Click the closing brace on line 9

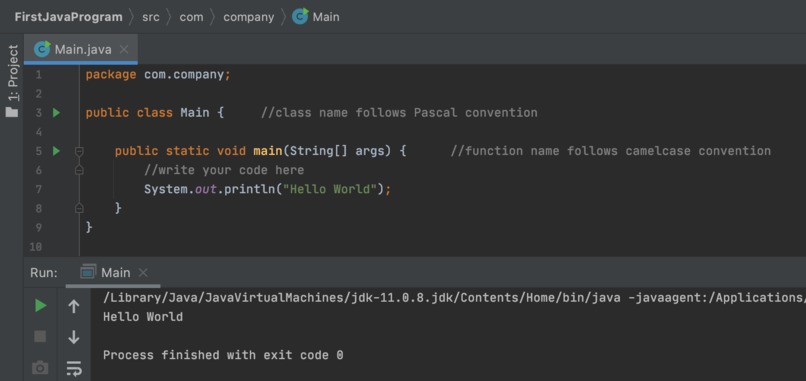(89, 227)
